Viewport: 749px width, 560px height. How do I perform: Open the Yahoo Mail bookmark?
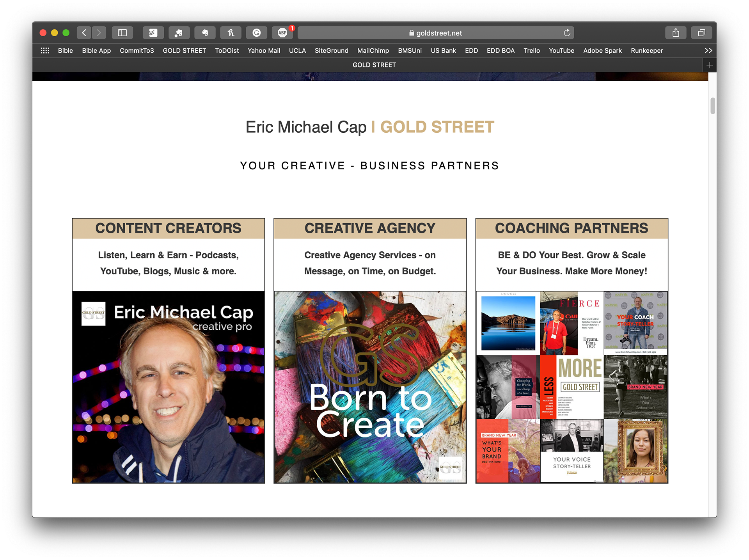[264, 50]
